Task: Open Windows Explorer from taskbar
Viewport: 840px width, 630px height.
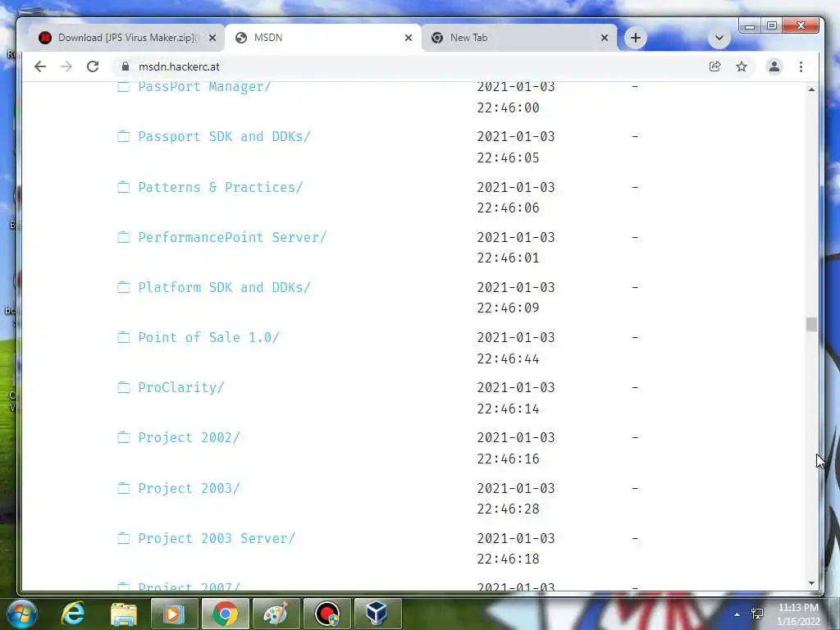Action: [124, 614]
